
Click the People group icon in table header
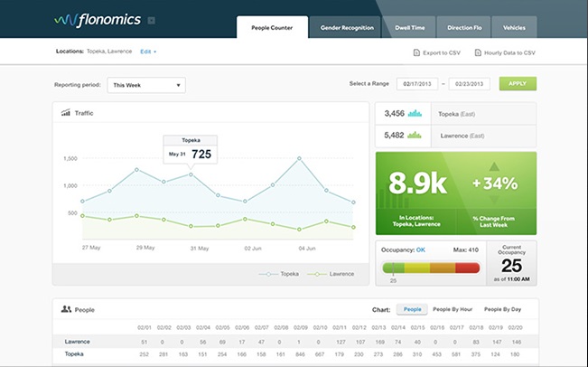pos(66,309)
